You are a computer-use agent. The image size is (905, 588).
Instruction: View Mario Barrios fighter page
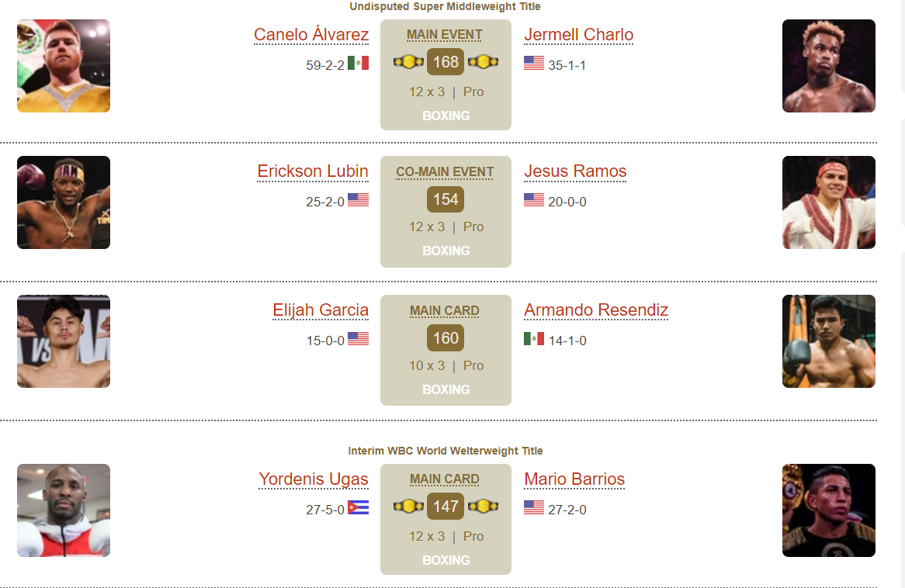[574, 479]
